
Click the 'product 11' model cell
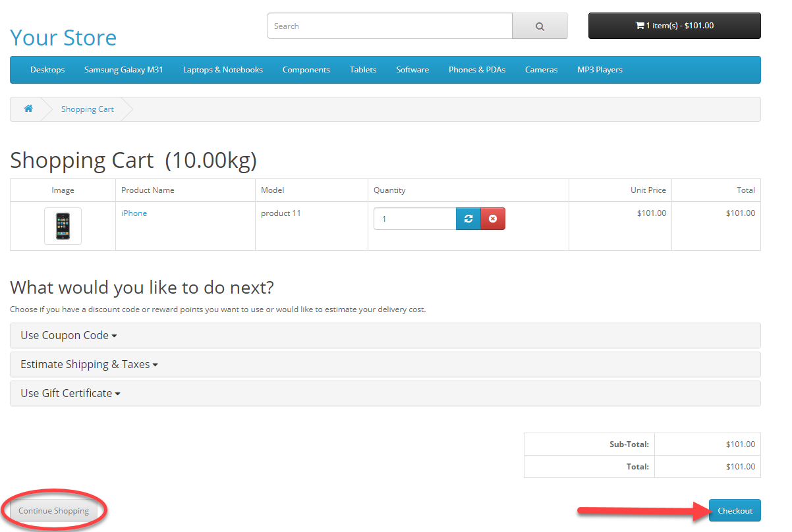312,226
